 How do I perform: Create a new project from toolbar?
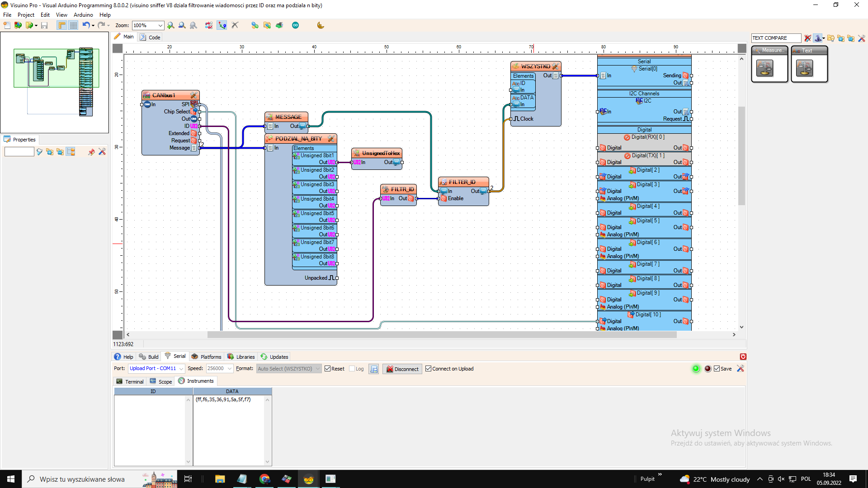click(x=7, y=25)
